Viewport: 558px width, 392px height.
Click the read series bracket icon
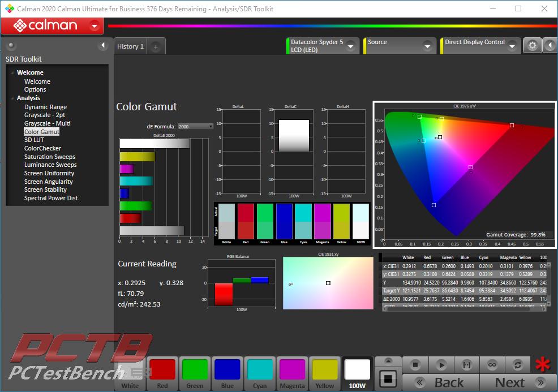click(x=466, y=365)
